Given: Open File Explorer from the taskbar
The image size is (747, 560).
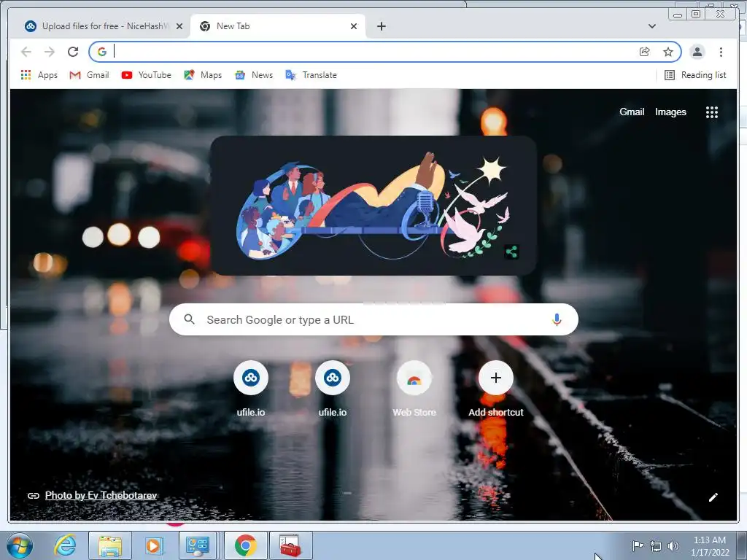Looking at the screenshot, I should click(110, 545).
